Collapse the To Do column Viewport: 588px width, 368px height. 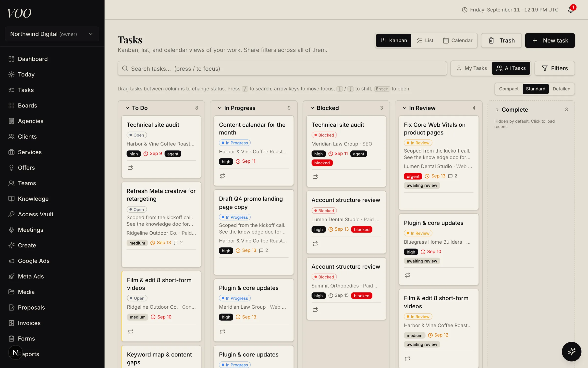pyautogui.click(x=127, y=108)
